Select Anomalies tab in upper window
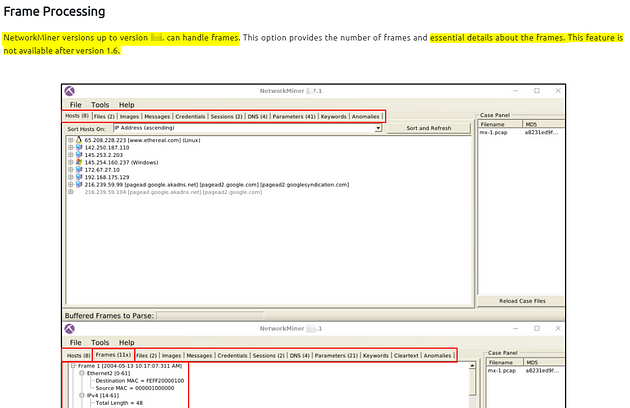 point(366,117)
